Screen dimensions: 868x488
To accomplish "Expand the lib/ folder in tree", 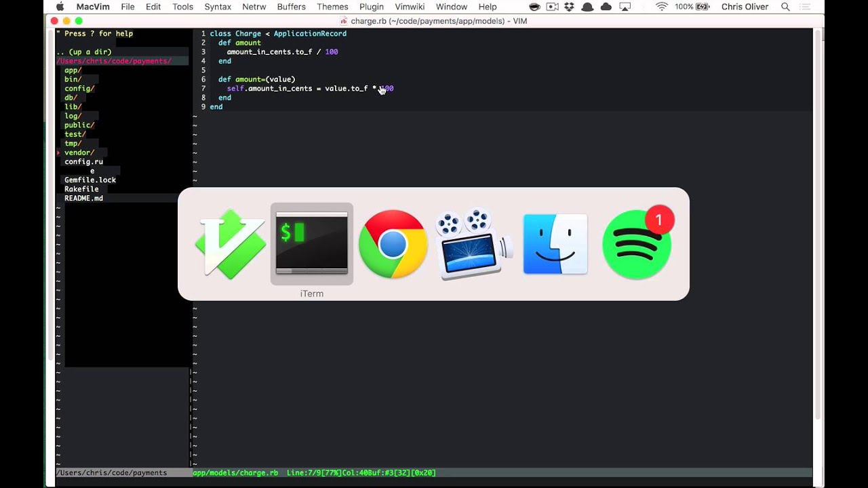I will 73,107.
